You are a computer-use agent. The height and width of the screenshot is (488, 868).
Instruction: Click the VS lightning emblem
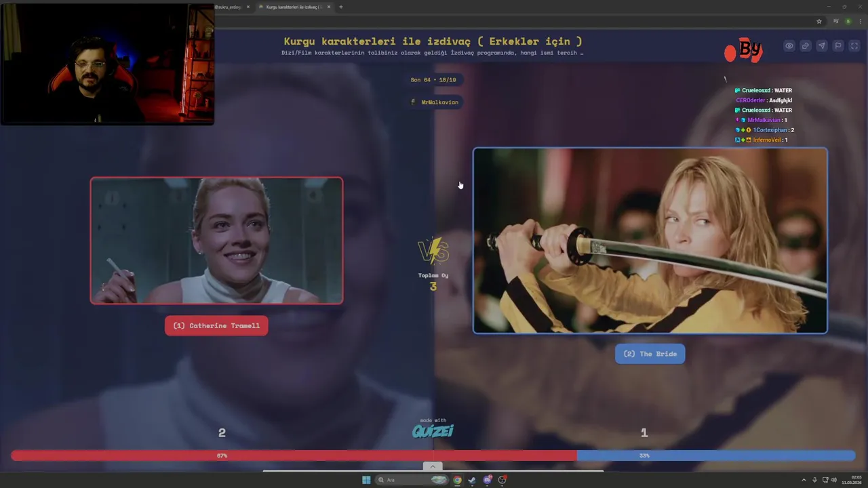(x=433, y=251)
